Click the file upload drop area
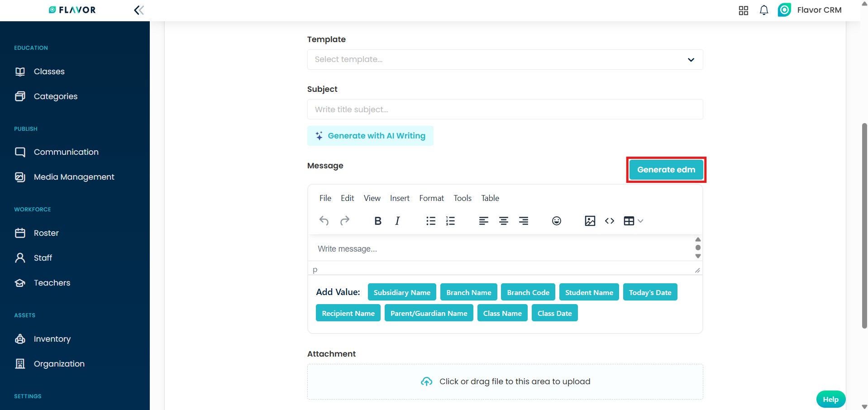868x410 pixels. tap(505, 381)
